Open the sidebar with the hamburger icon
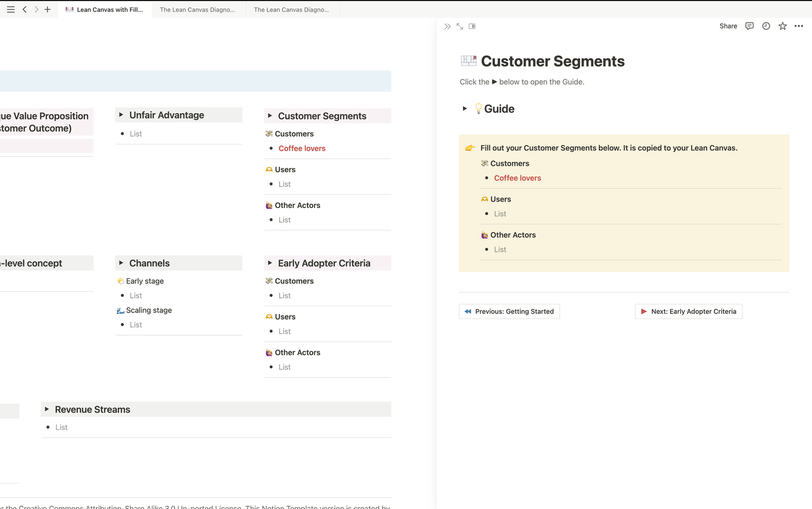Image resolution: width=812 pixels, height=509 pixels. [10, 9]
